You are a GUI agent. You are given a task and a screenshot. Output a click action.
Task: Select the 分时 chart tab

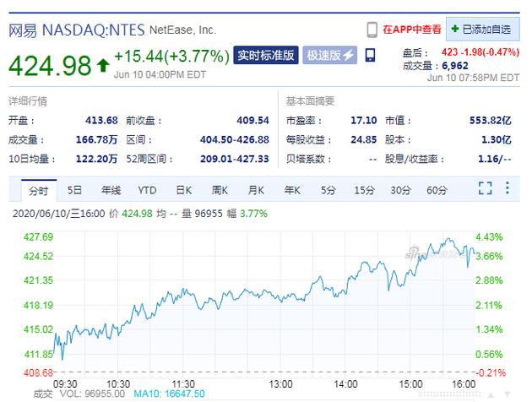39,190
